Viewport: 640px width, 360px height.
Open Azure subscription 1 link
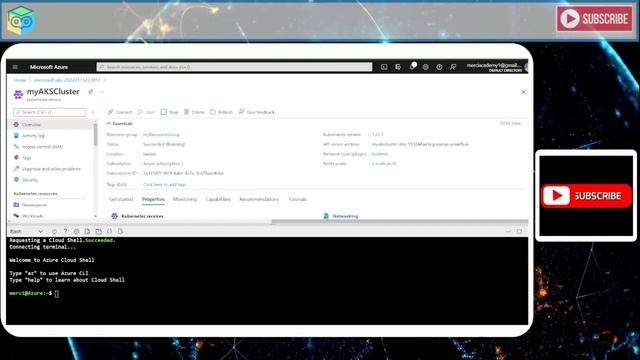163,163
